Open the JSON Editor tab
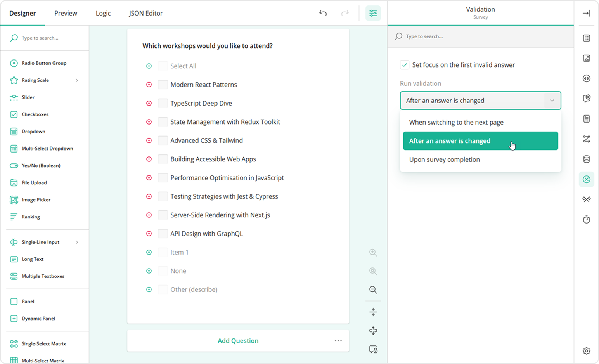 tap(145, 13)
